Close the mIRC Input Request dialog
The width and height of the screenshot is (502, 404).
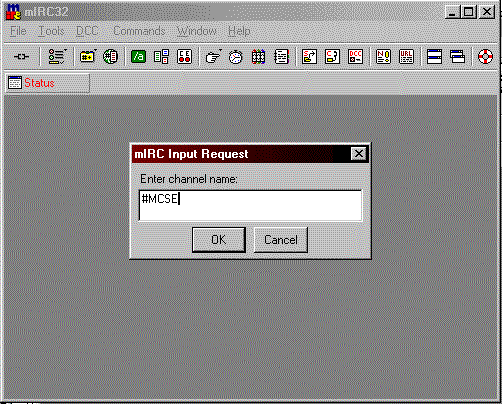click(359, 154)
